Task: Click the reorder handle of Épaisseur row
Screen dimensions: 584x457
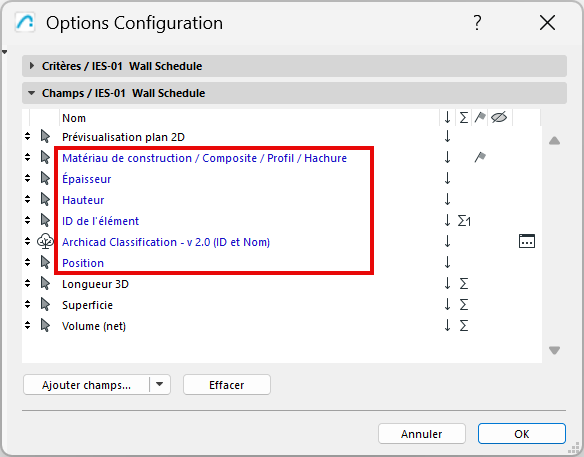Action: 28,178
